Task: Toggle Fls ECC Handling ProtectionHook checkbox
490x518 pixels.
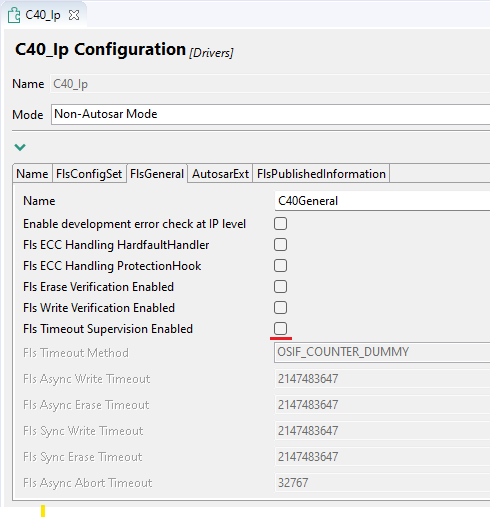Action: [280, 266]
